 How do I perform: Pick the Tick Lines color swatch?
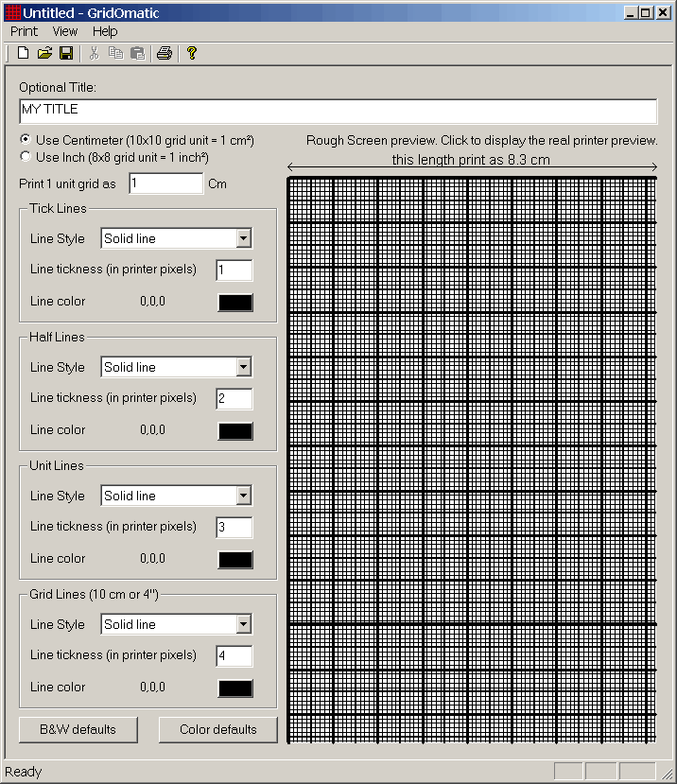click(235, 302)
